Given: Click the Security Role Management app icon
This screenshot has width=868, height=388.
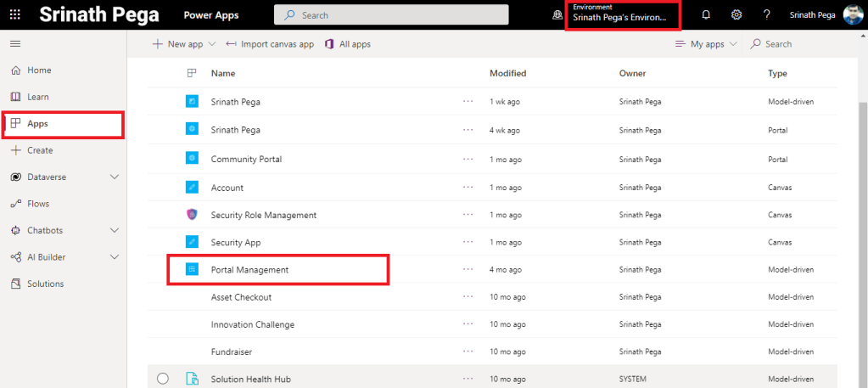Looking at the screenshot, I should [192, 215].
